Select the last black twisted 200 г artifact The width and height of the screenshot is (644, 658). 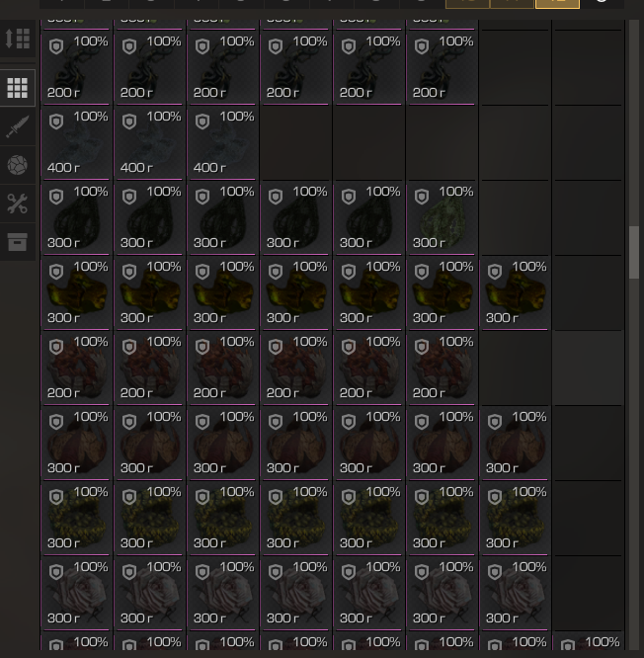442,68
